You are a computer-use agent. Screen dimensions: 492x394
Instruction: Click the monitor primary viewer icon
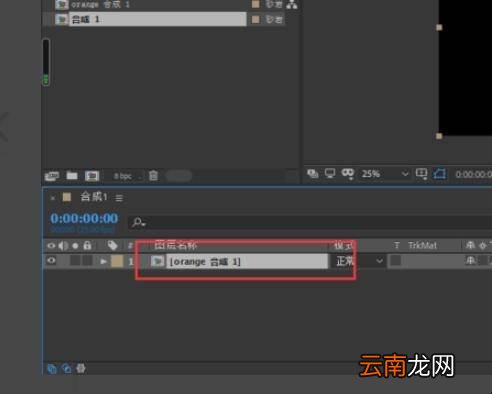[x=330, y=173]
